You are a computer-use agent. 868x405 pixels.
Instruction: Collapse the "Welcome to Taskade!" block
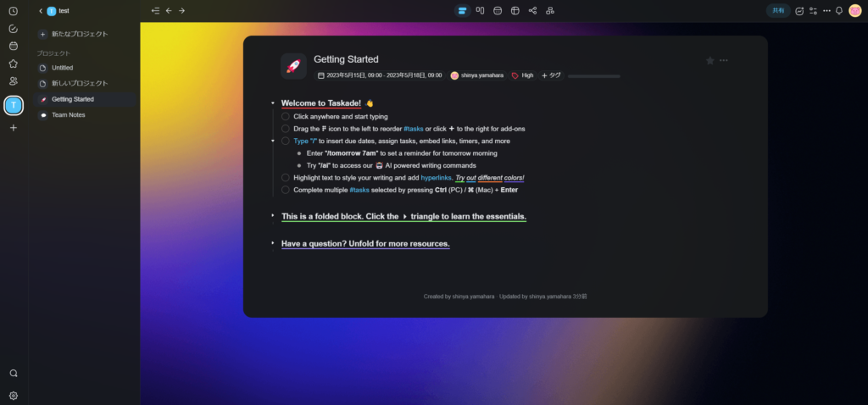pos(272,103)
